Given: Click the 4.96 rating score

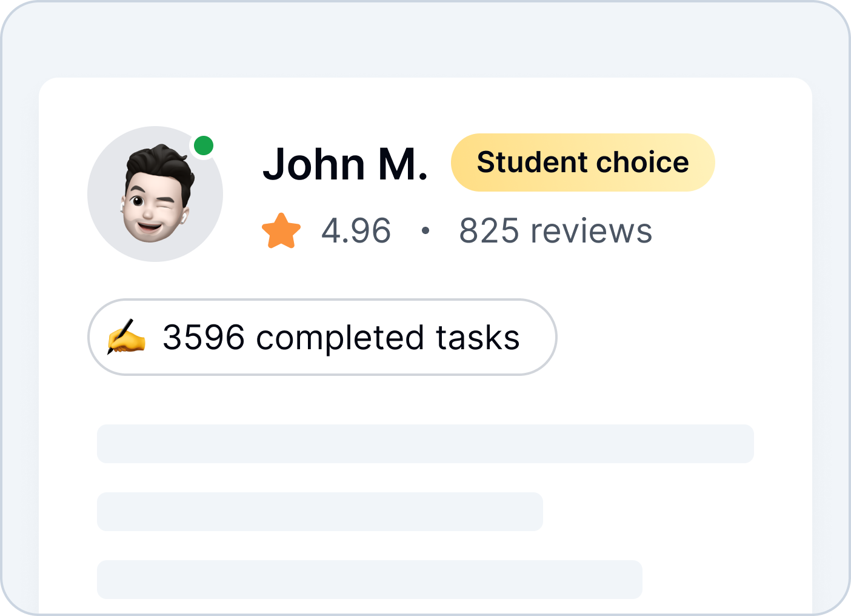Looking at the screenshot, I should coord(356,231).
